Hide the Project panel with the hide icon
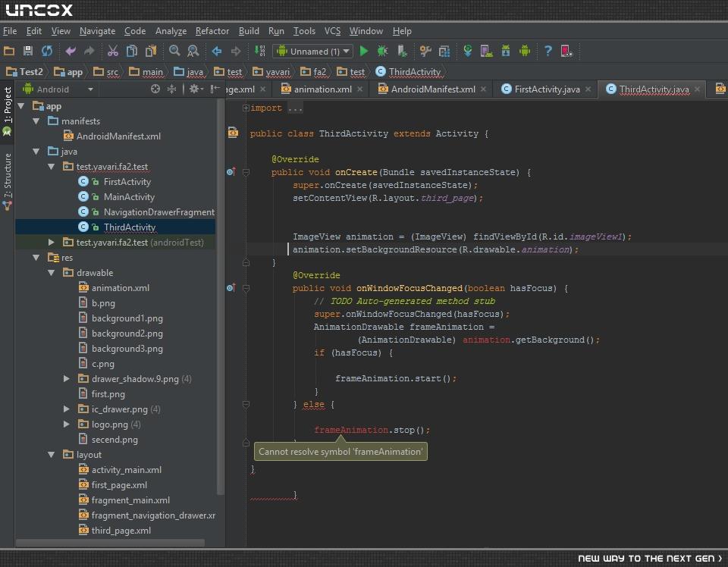 coord(215,89)
